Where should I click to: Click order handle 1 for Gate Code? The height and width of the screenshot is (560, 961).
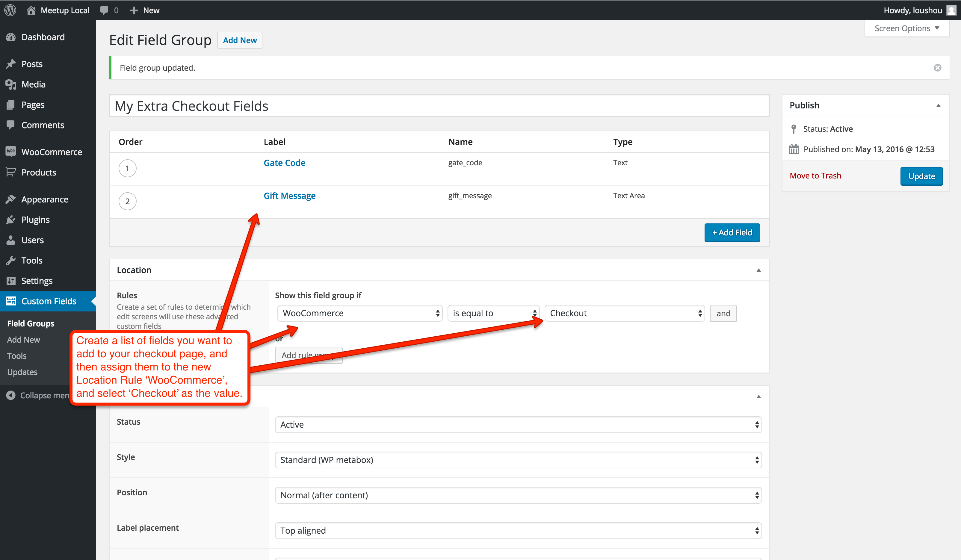(127, 168)
